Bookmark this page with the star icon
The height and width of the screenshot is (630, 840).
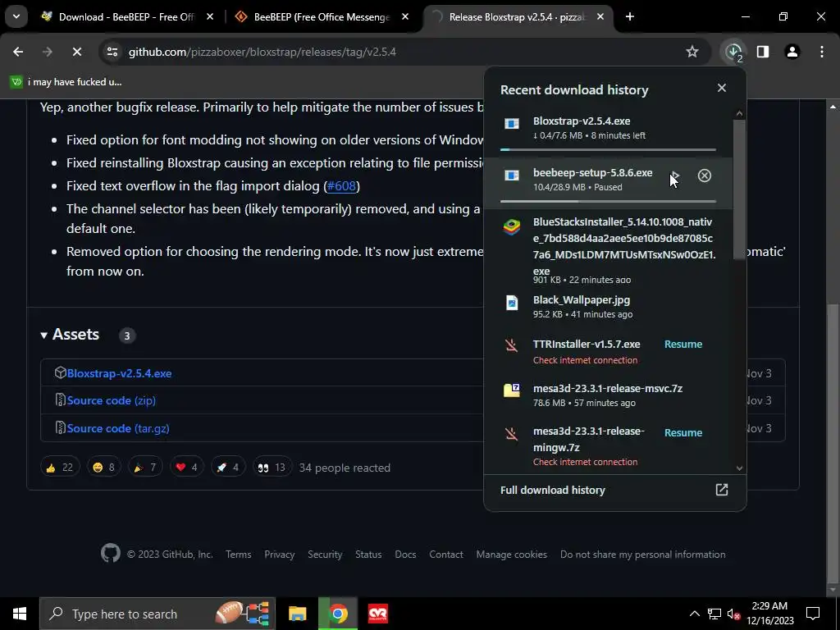click(692, 52)
